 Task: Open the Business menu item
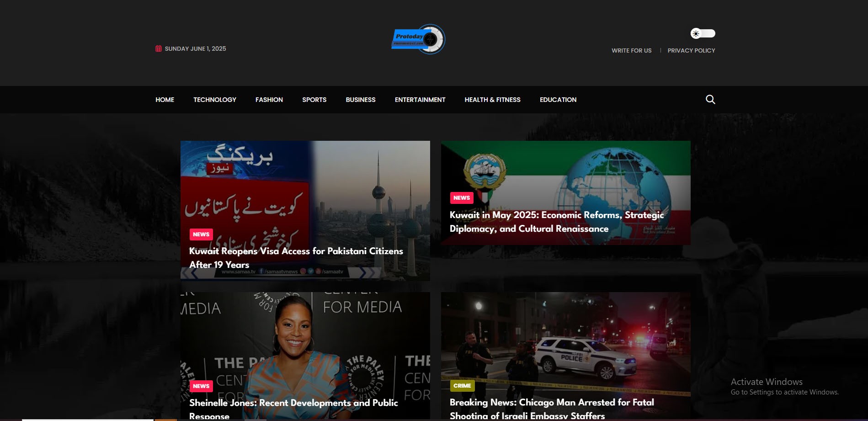pyautogui.click(x=361, y=100)
